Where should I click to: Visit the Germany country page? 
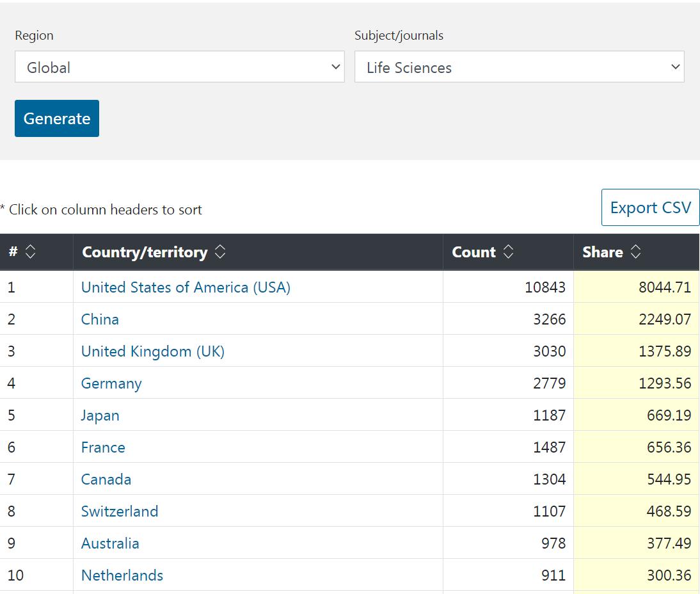(111, 383)
